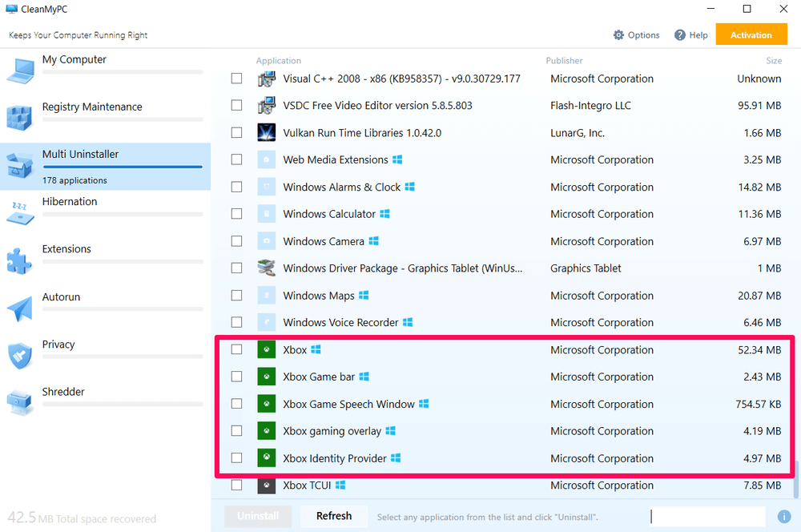Click the My Computer monitor icon
The width and height of the screenshot is (801, 532).
(20, 69)
